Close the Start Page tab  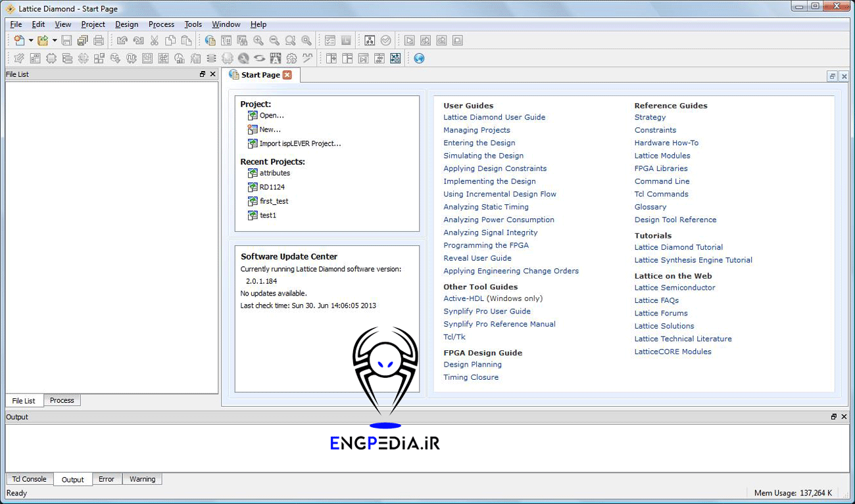click(287, 75)
